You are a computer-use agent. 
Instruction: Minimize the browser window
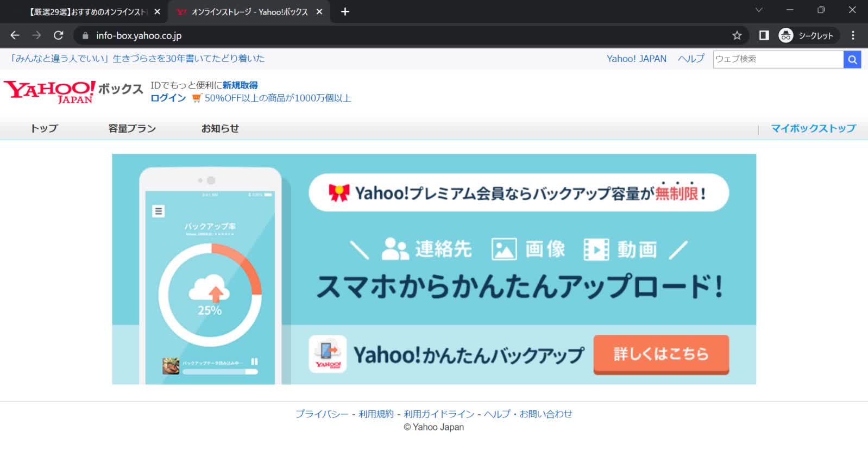pyautogui.click(x=790, y=10)
